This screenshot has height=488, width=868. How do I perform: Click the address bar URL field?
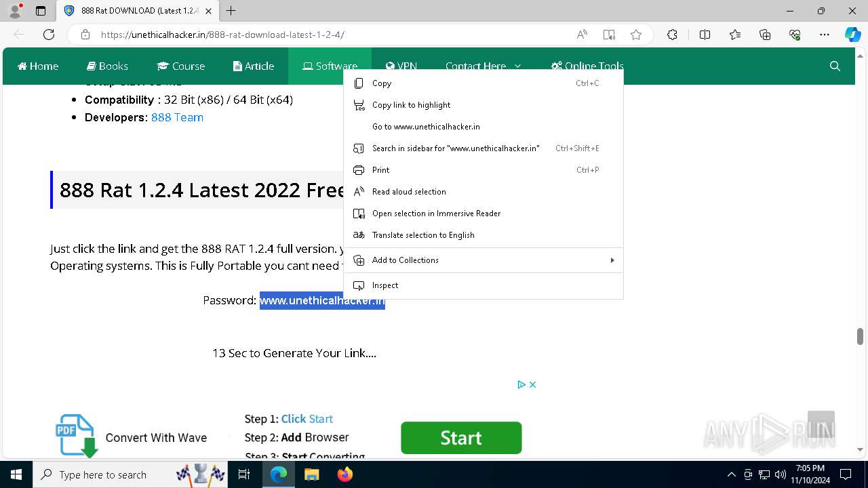point(332,35)
